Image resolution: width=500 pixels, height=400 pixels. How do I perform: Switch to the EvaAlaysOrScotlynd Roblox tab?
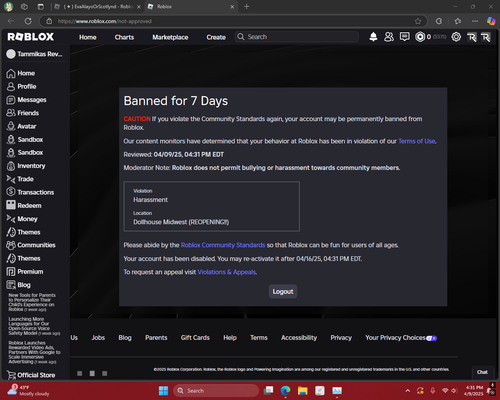tap(97, 6)
